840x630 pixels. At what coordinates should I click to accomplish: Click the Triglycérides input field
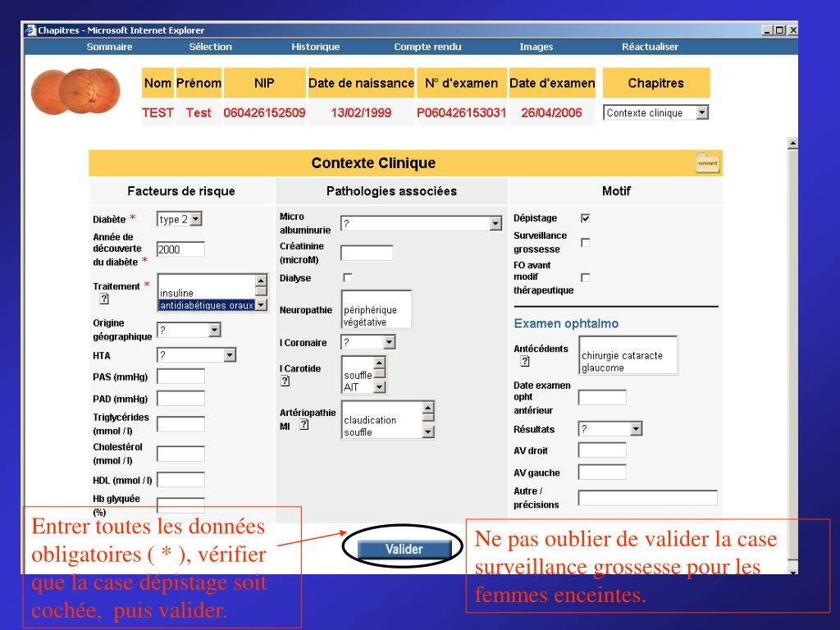pos(180,424)
